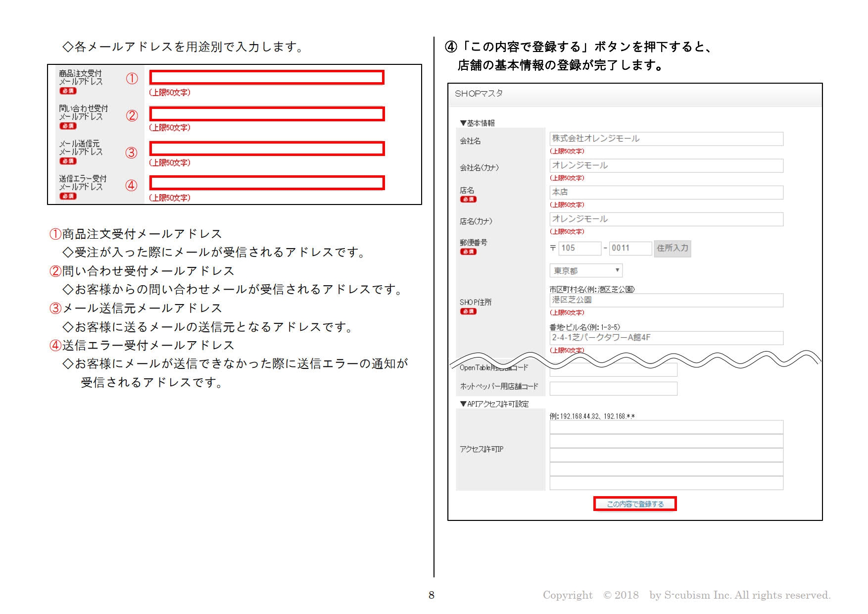The image size is (868, 614).
Task: Click the 会社名 field containing 株式会社オレンジモール
Action: tap(666, 139)
